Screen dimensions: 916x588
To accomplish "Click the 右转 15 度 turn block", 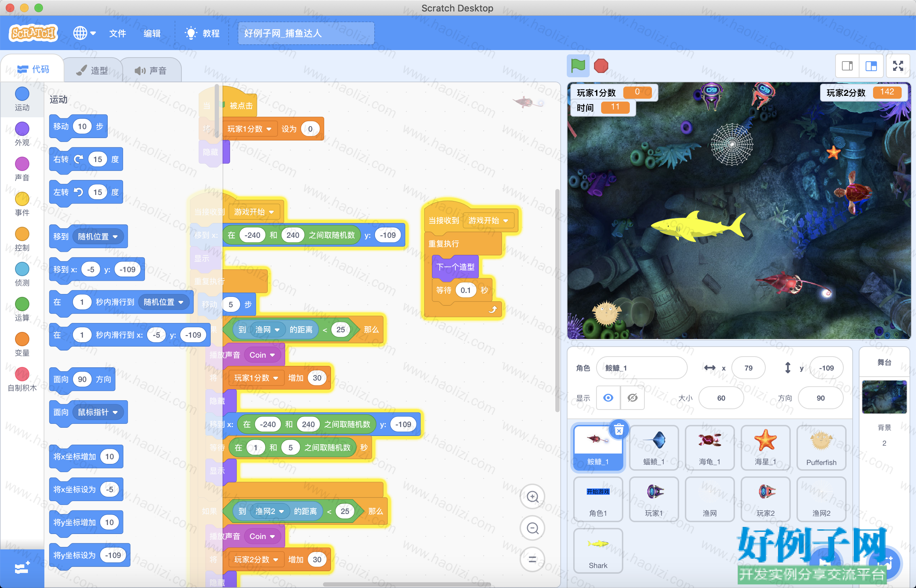I will [86, 159].
